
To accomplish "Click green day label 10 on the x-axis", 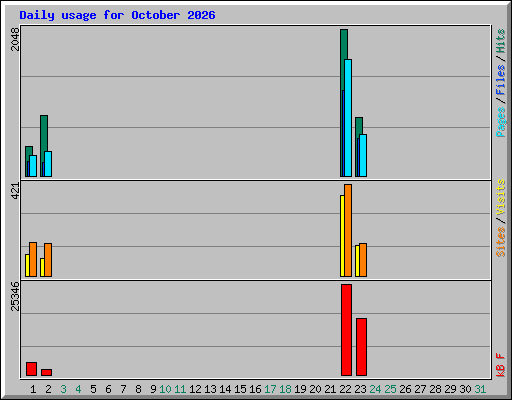I will 165,389.
